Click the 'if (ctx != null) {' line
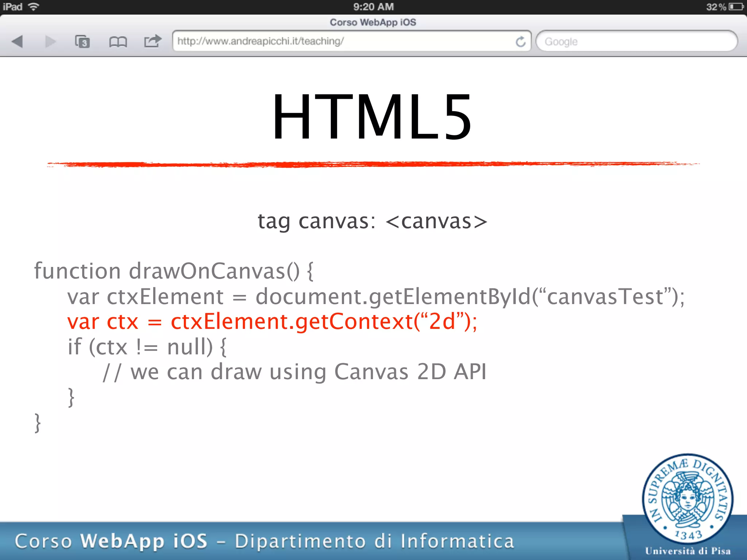This screenshot has height=560, width=747. (147, 346)
